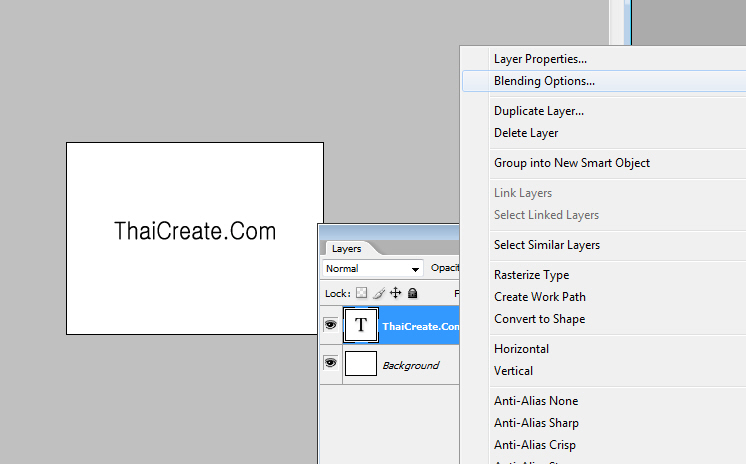The image size is (746, 464).
Task: Open the Normal blend mode dropdown
Action: 373,268
